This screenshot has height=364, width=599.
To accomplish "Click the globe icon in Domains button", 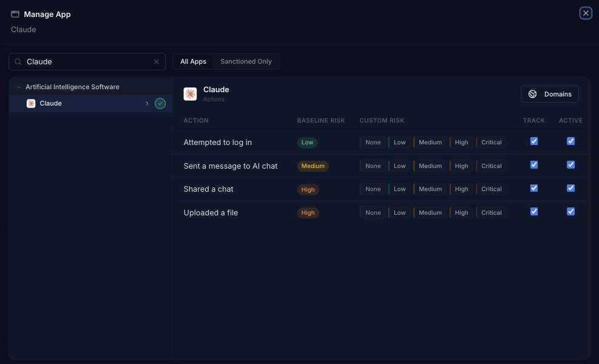I will point(532,94).
